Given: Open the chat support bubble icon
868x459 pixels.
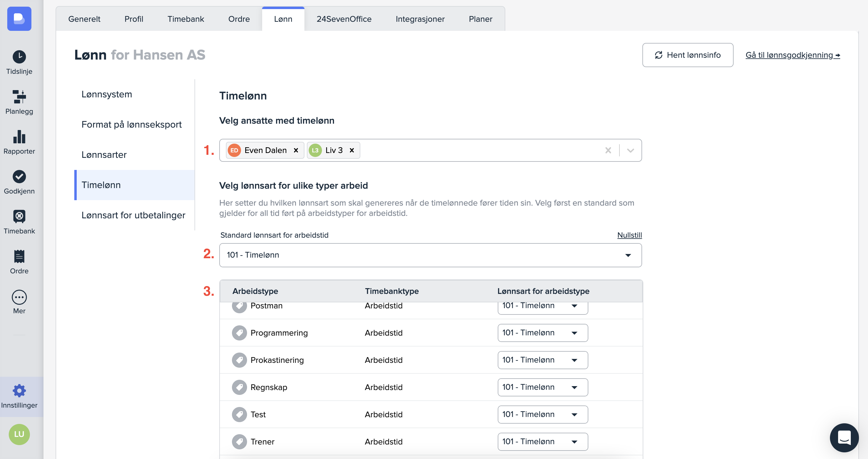Looking at the screenshot, I should (x=844, y=438).
